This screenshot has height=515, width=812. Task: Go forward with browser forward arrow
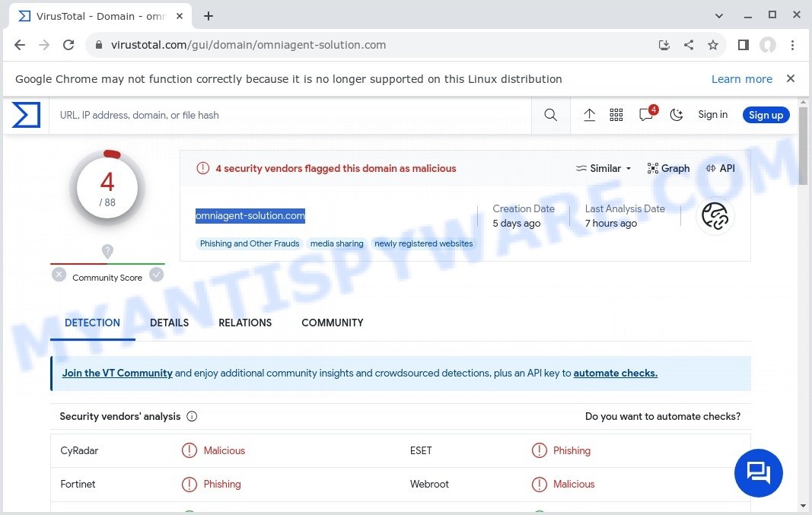(x=44, y=45)
